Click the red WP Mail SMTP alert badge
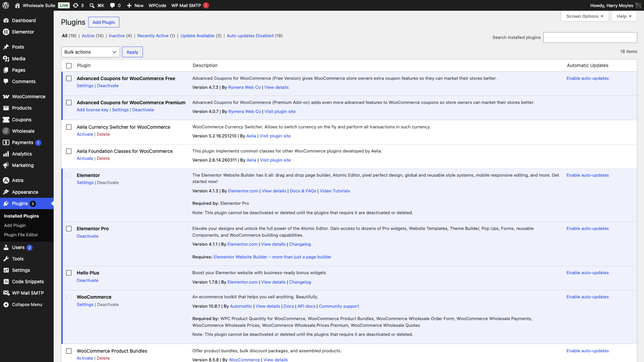 click(x=206, y=5)
